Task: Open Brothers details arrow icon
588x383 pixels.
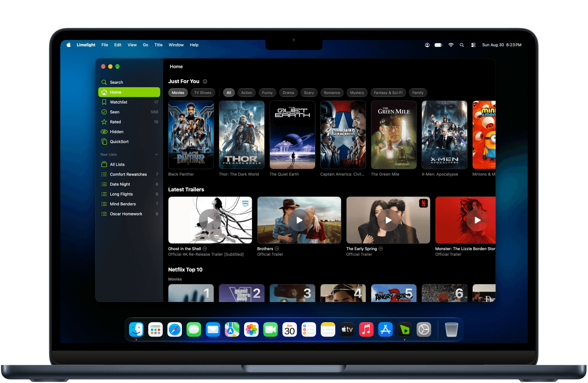Action: (277, 249)
